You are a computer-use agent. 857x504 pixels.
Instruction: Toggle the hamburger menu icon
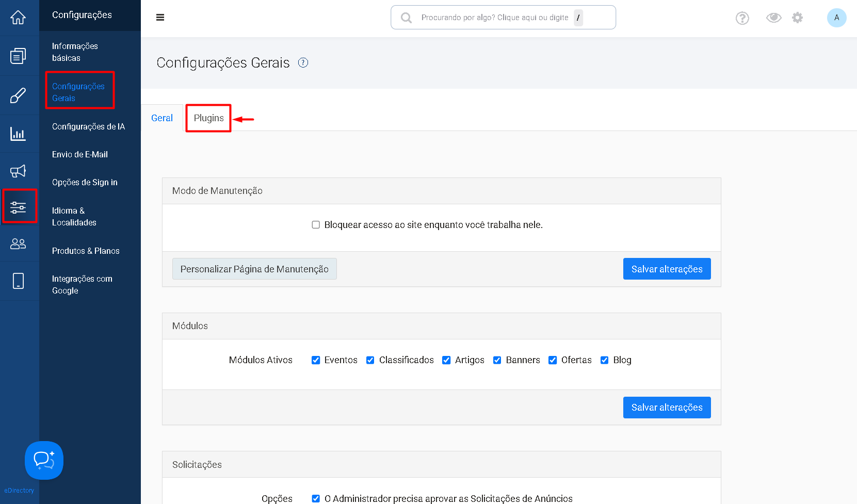point(160,18)
